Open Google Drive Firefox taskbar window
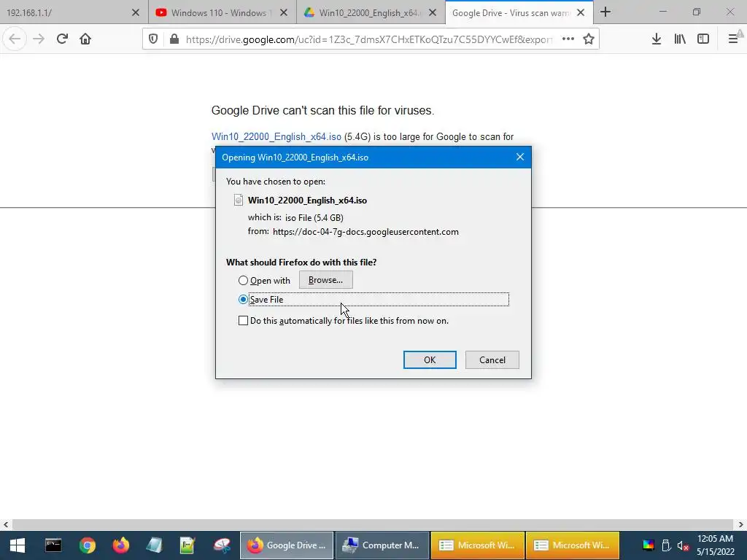747x560 pixels. [x=287, y=545]
